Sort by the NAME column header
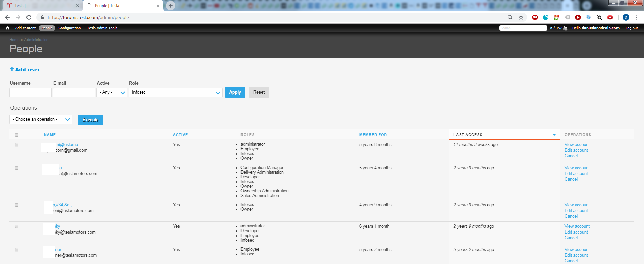The width and height of the screenshot is (644, 264). (50, 135)
